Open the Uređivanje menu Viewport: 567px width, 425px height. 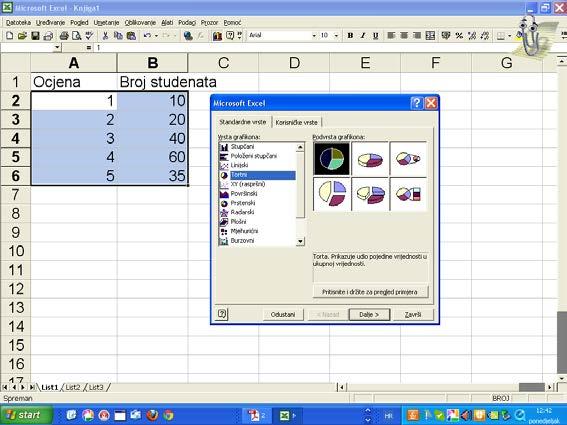tap(50, 22)
